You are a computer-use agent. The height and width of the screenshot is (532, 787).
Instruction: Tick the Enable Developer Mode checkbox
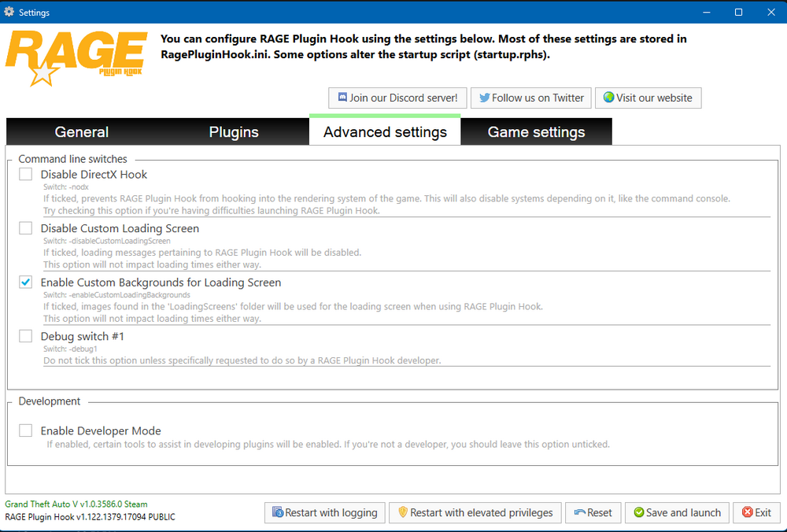(26, 430)
